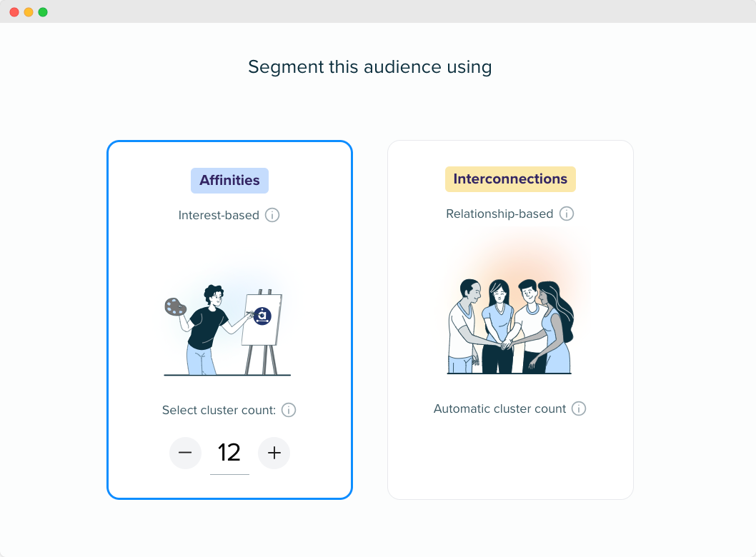
Task: Click the Select cluster count label
Action: 219,410
